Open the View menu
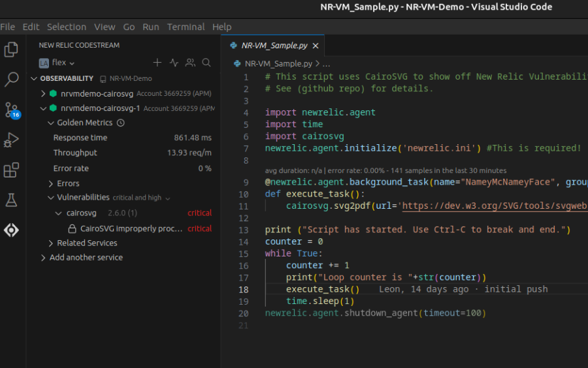This screenshot has width=588, height=368. click(105, 27)
